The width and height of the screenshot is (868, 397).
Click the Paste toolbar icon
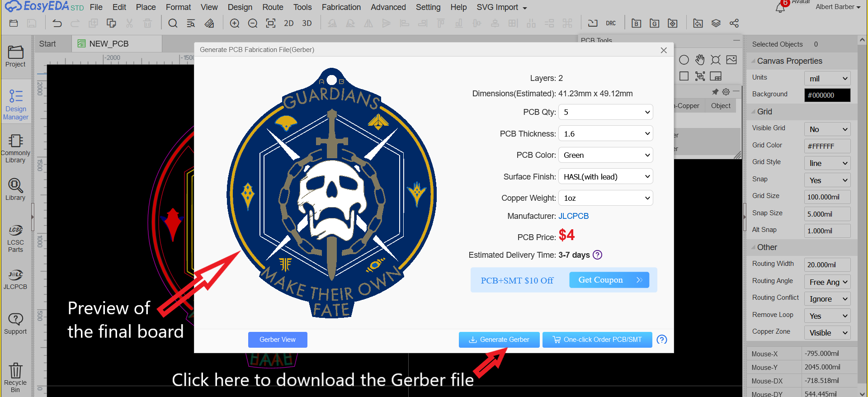click(111, 24)
